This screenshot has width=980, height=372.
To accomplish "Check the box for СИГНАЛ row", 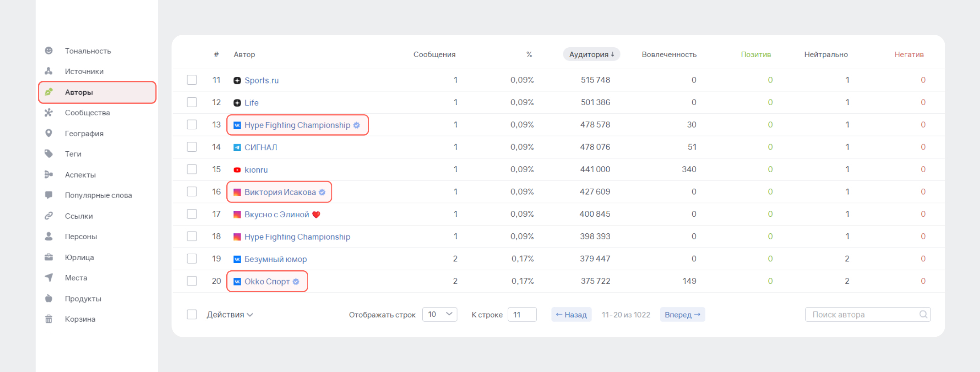I will [192, 147].
